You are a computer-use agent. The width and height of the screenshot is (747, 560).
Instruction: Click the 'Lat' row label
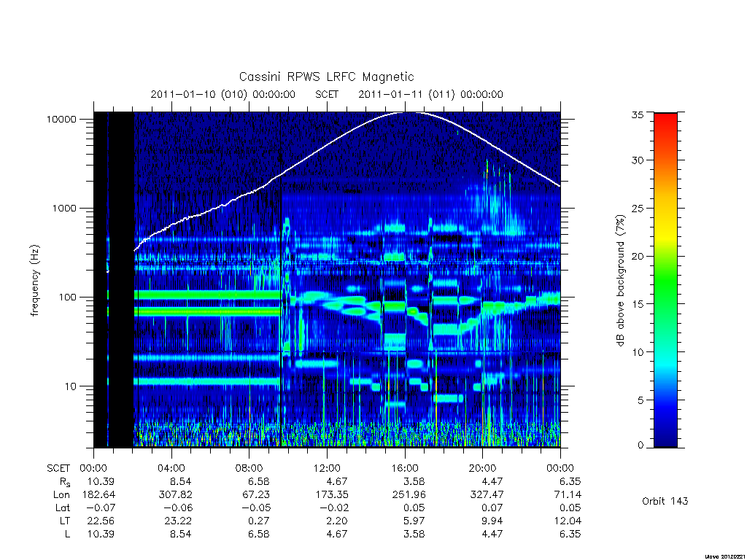[63, 508]
